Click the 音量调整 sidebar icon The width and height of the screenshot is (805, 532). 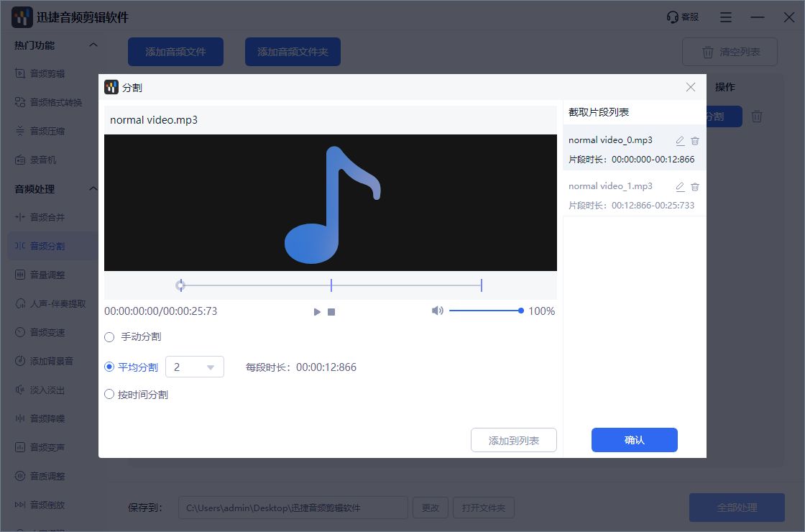[20, 275]
